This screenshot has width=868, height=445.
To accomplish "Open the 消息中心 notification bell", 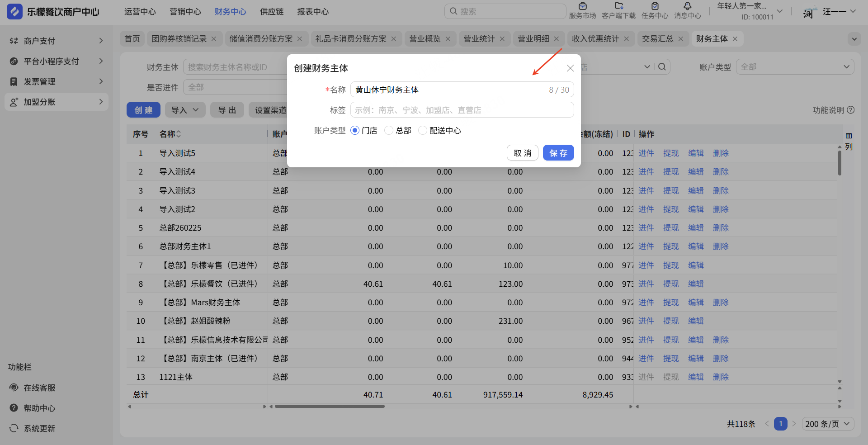I will pos(687,6).
